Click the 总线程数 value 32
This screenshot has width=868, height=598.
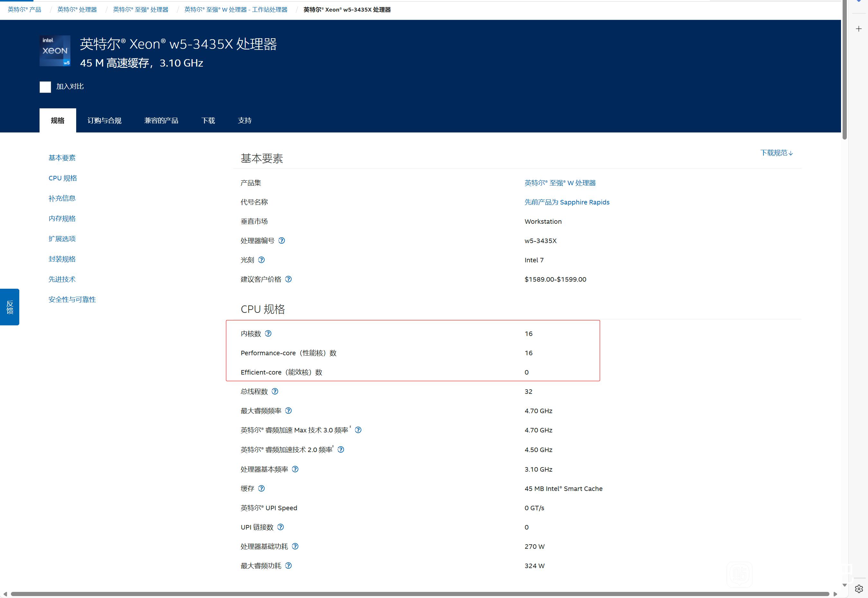pyautogui.click(x=528, y=392)
